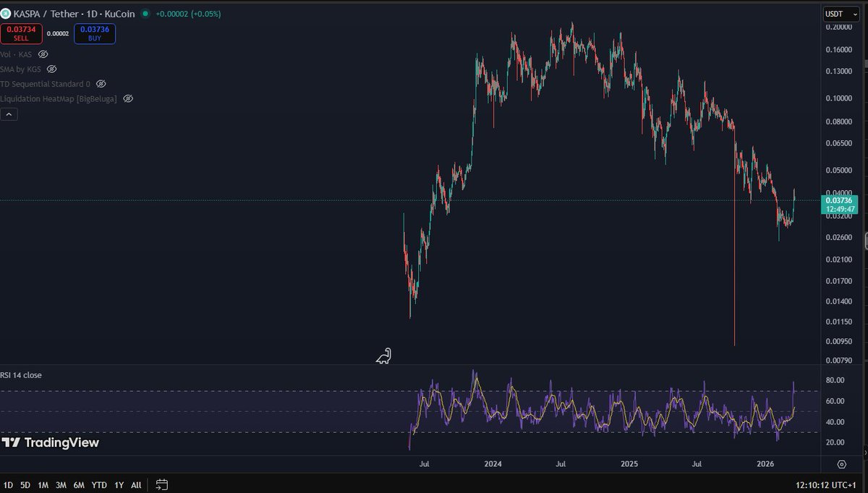868x493 pixels.
Task: Click the 0.00790 price axis label
Action: (839, 361)
